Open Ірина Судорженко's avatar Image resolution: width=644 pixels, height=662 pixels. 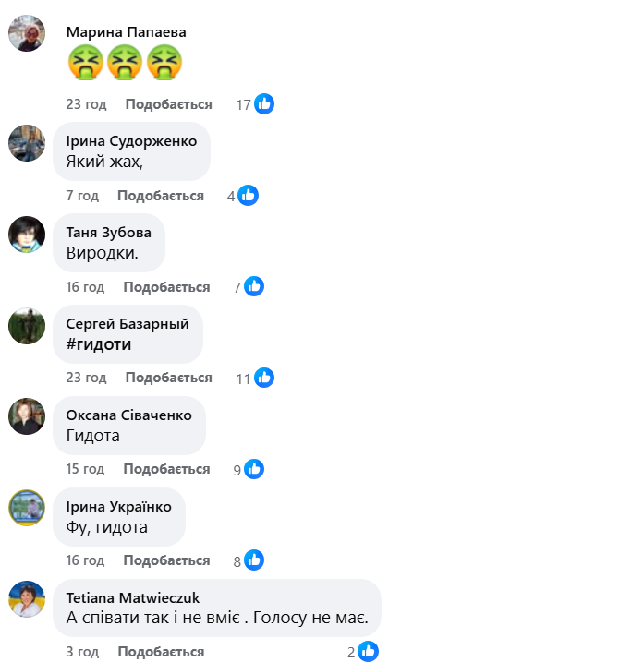[27, 143]
